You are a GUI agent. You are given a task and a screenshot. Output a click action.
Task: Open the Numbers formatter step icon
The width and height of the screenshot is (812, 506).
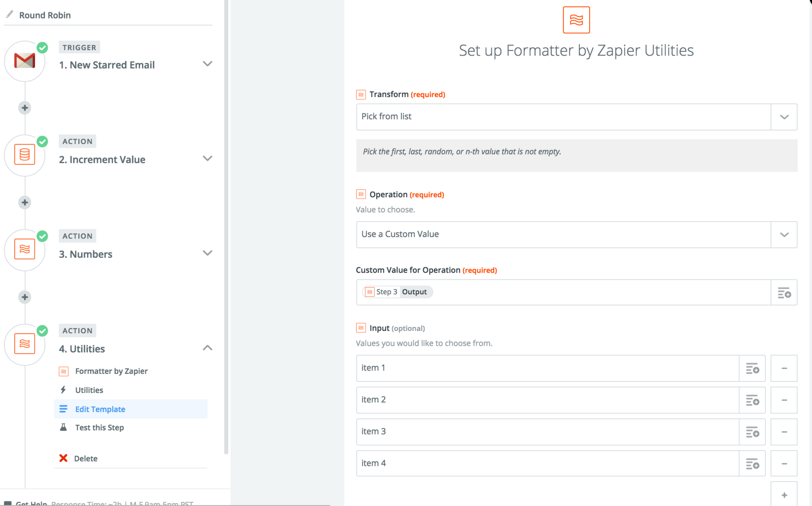coord(25,249)
